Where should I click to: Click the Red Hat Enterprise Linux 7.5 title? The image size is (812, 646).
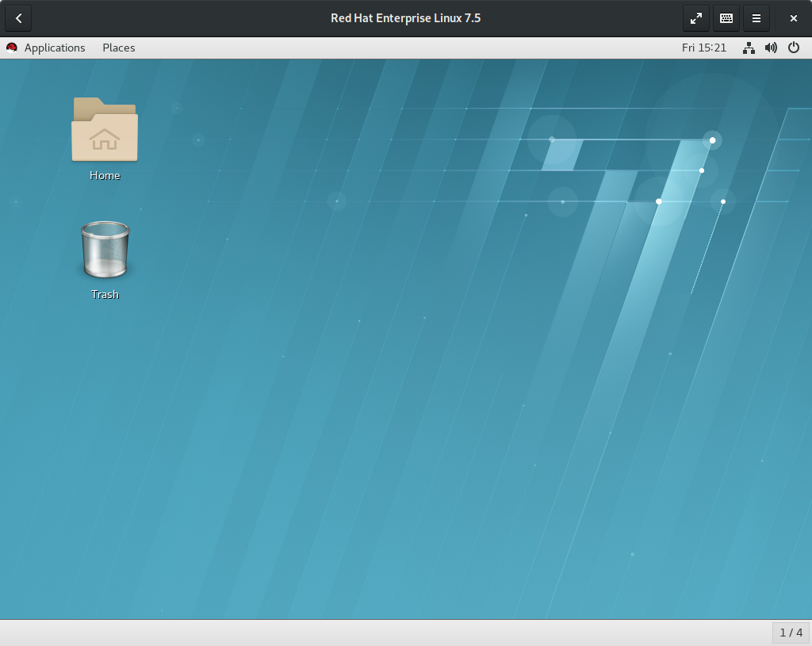click(405, 18)
